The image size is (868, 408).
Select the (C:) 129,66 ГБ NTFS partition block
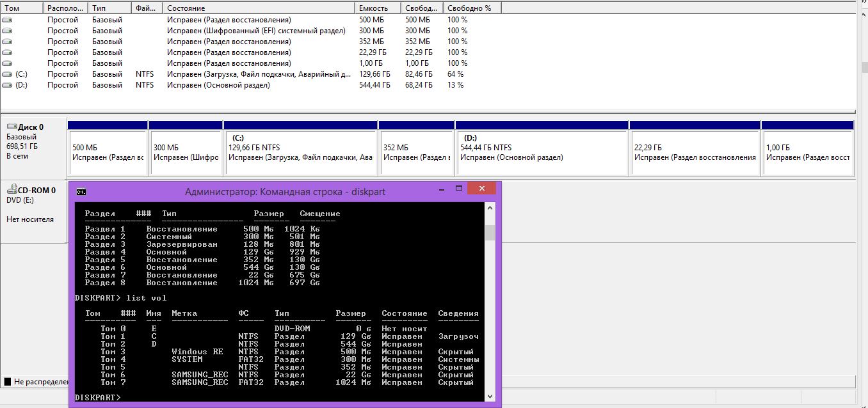pyautogui.click(x=300, y=152)
